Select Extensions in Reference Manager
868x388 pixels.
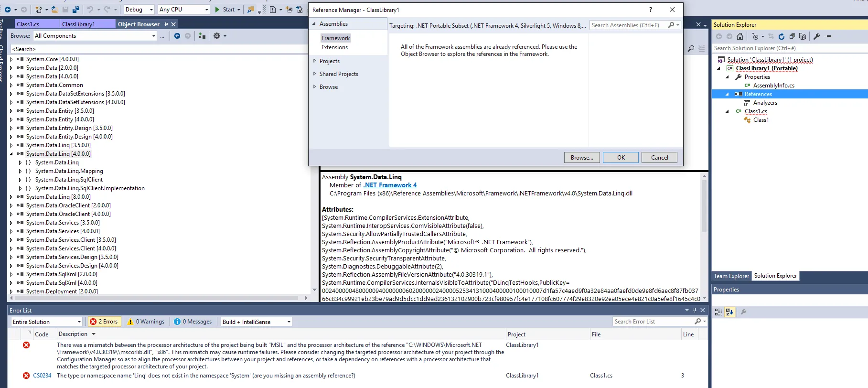tap(334, 47)
